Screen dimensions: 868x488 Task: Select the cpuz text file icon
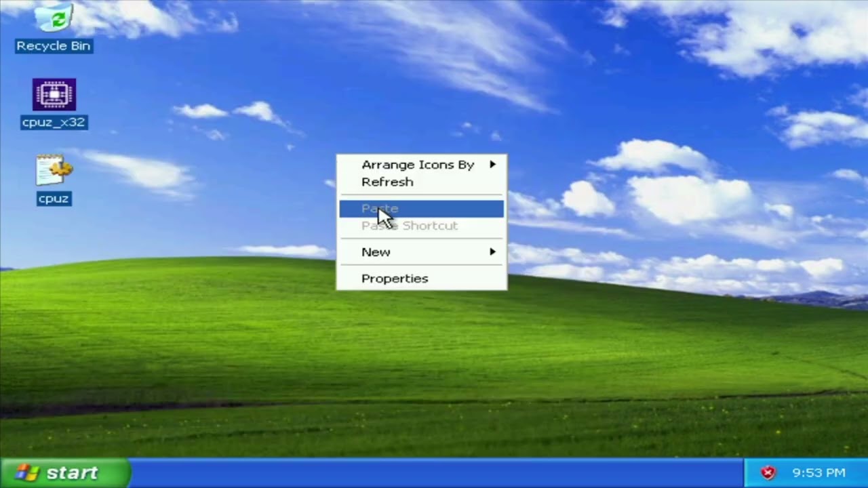coord(54,170)
